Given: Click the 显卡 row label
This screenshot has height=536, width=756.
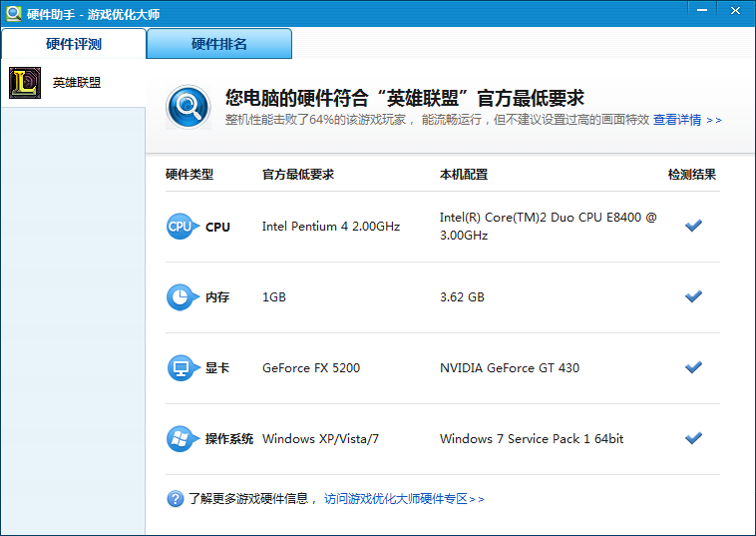Looking at the screenshot, I should tap(217, 367).
